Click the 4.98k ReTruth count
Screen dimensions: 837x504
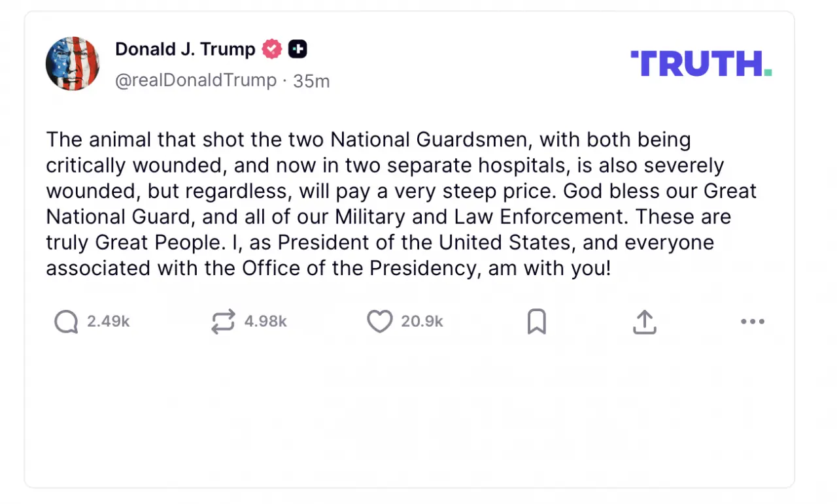point(265,322)
